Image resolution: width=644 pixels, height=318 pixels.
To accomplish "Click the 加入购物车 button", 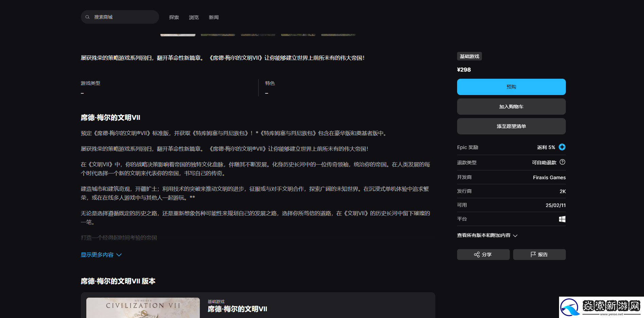I will point(511,106).
